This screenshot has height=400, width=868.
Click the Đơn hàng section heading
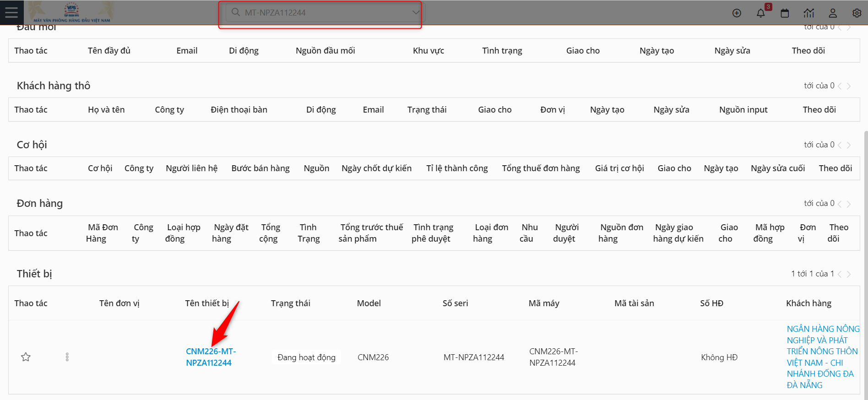tap(40, 203)
